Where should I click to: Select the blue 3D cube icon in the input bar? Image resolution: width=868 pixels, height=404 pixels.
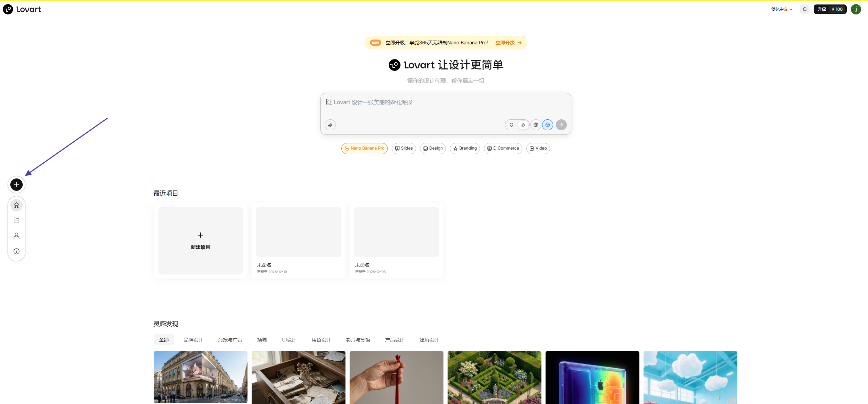pyautogui.click(x=547, y=125)
